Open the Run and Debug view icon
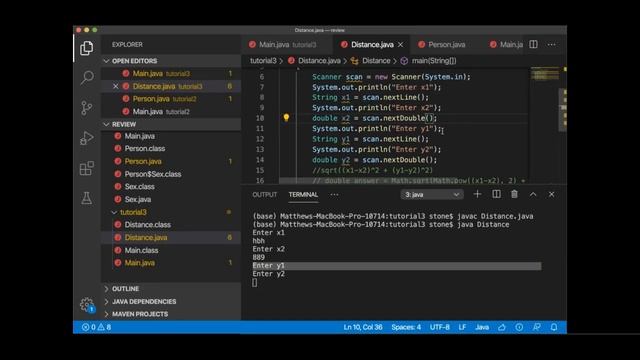Viewport: 640px width, 360px height. pyautogui.click(x=87, y=138)
